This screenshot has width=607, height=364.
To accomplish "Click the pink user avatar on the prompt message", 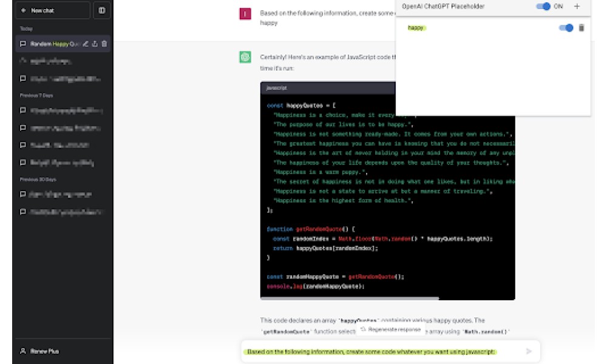I will pyautogui.click(x=245, y=14).
